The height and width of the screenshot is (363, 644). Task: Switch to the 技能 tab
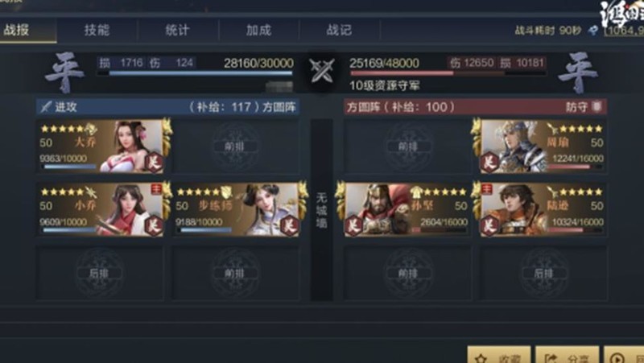point(97,30)
